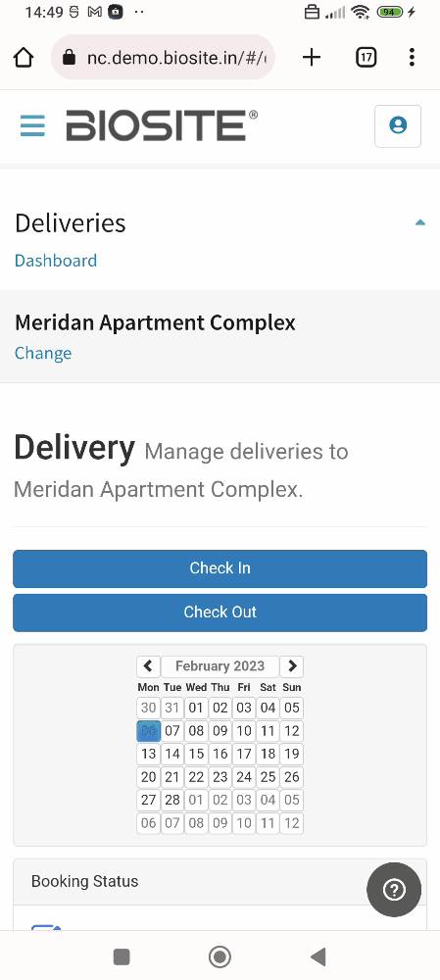The width and height of the screenshot is (440, 980).
Task: Tap the browser home icon
Action: click(24, 58)
